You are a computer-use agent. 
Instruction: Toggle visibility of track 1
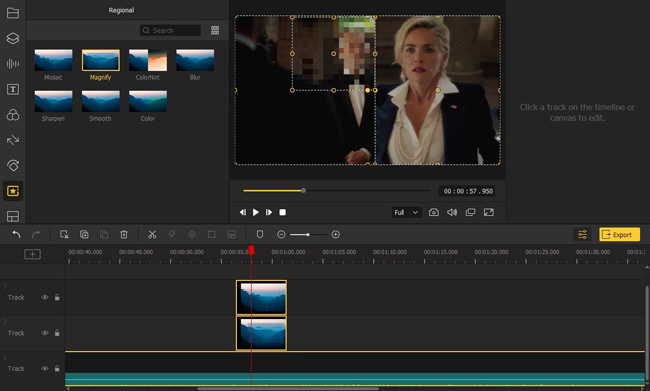click(45, 369)
